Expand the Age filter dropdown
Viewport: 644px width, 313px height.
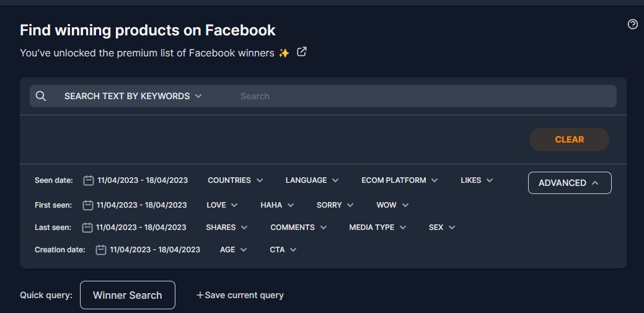click(x=233, y=250)
